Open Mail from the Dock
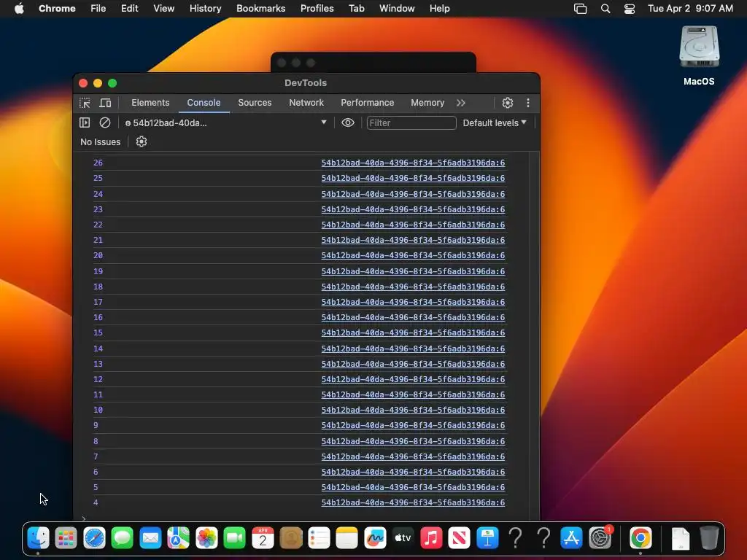This screenshot has width=747, height=560. coord(150,538)
